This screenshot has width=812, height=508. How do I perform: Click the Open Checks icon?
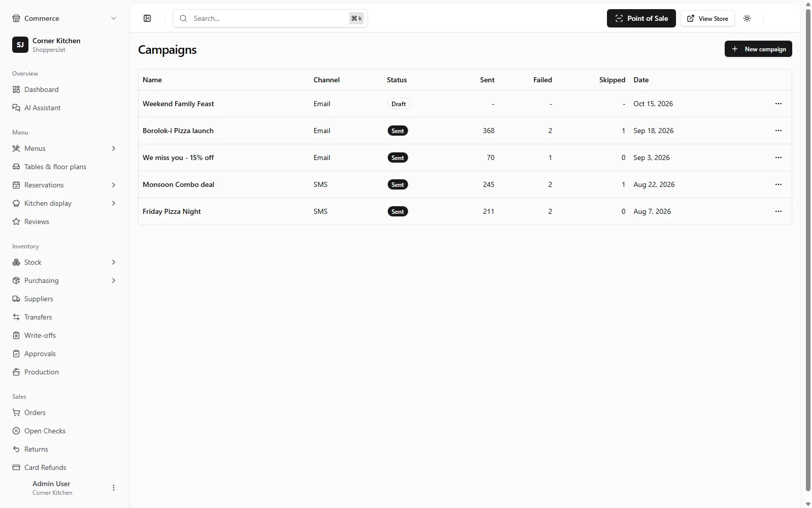click(x=16, y=431)
